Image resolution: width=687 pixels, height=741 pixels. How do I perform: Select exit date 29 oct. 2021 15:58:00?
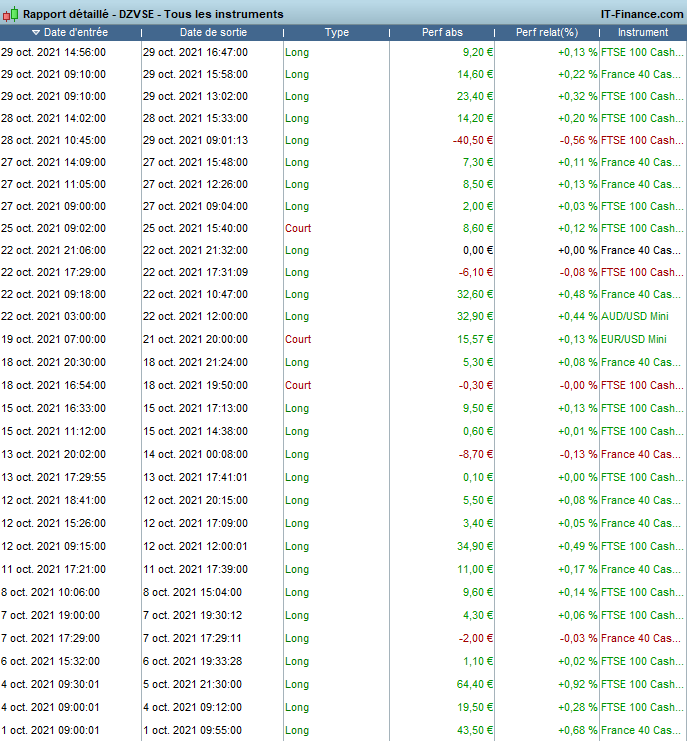(195, 75)
